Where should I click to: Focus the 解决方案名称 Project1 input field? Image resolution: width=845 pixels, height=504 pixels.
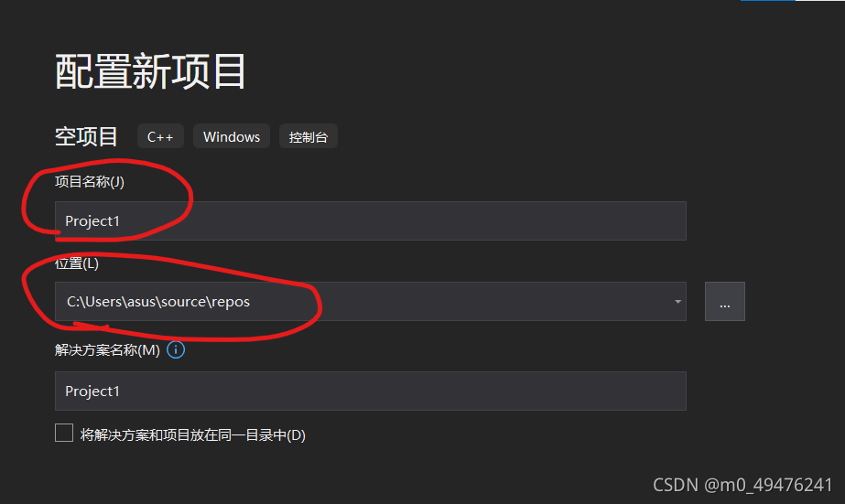370,391
